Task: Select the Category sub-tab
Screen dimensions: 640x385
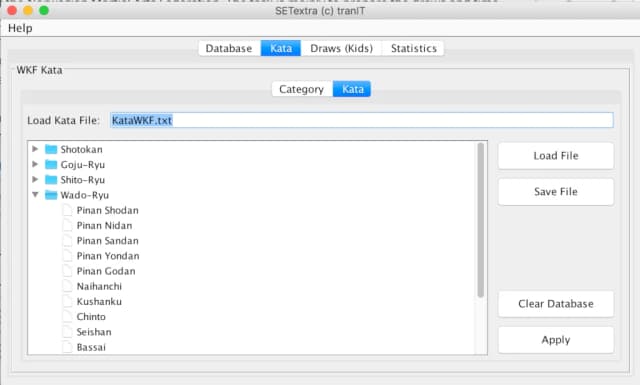Action: click(x=302, y=89)
